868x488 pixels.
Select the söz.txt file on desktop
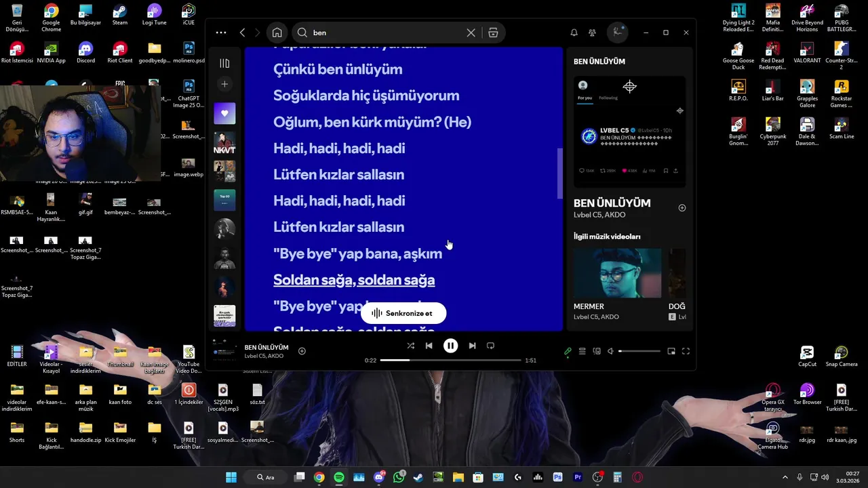pos(257,394)
